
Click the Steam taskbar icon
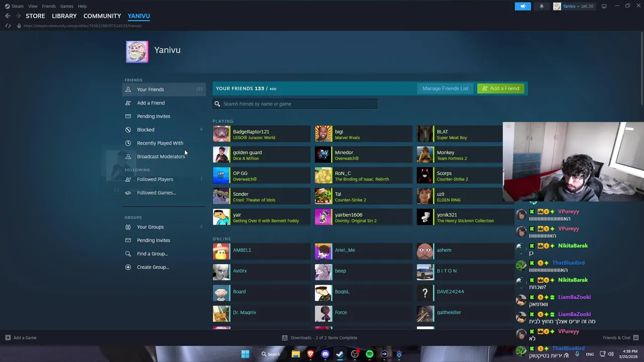[x=340, y=354]
